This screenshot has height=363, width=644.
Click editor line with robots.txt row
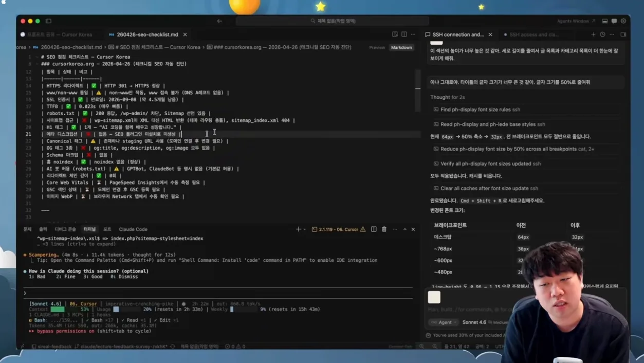coord(126,113)
